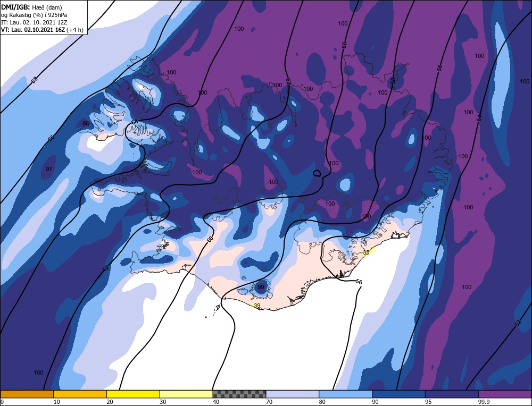
Task: Click the yellow '35' humidity minimum
Action: click(x=366, y=253)
